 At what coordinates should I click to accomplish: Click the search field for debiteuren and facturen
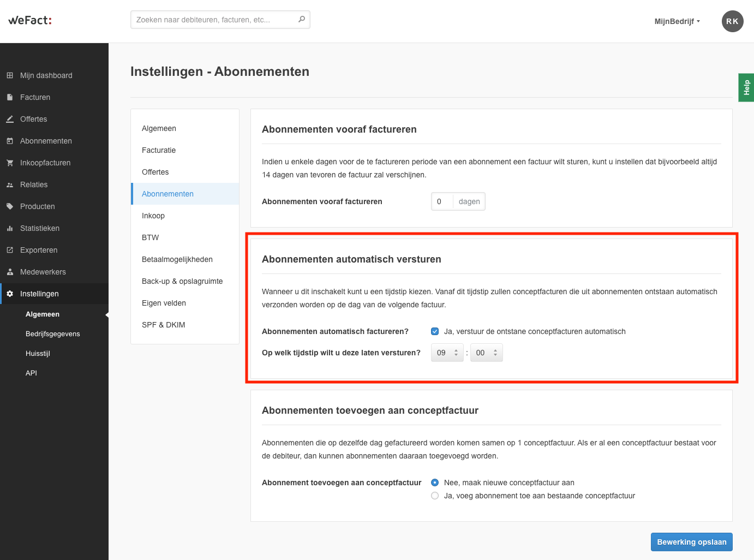click(218, 19)
